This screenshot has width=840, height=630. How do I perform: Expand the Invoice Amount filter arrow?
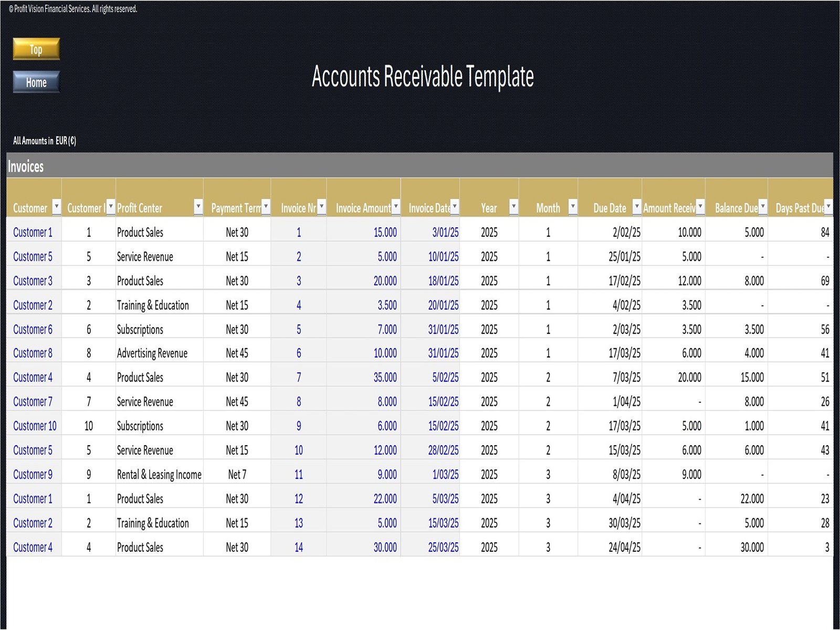[396, 207]
